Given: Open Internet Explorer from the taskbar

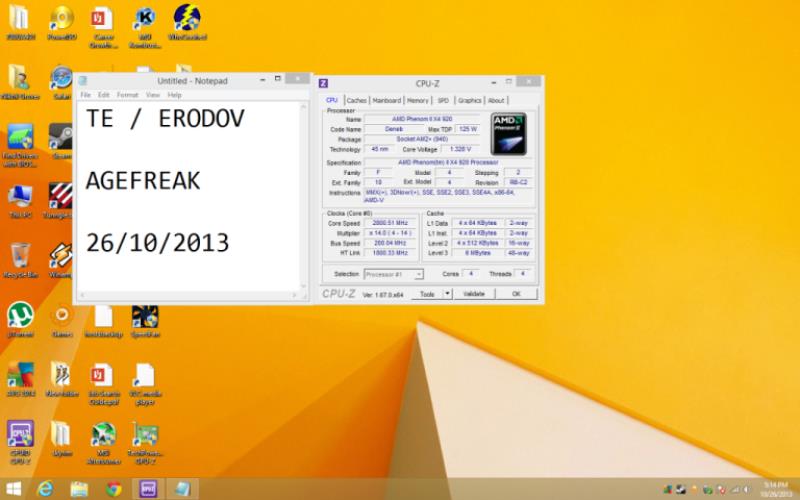Looking at the screenshot, I should 45,488.
